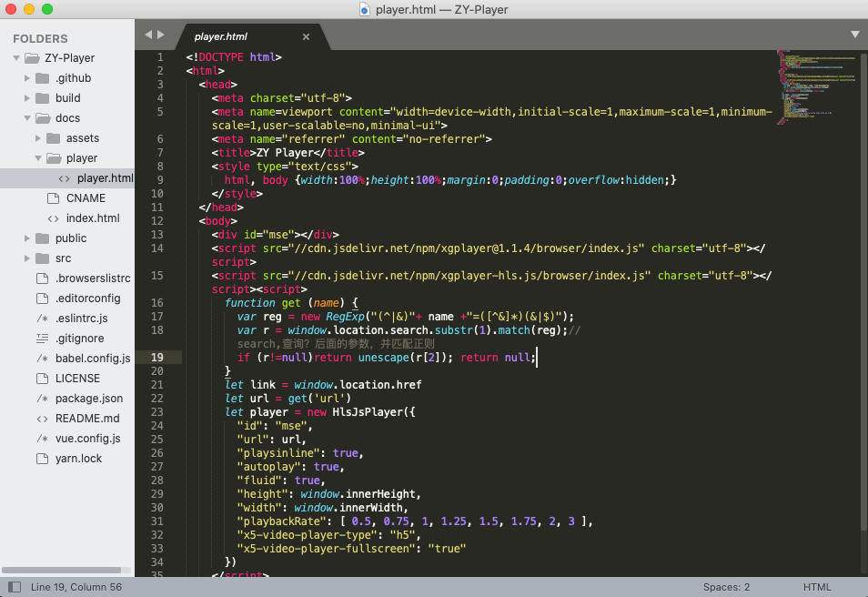Click the build folder icon

43,98
